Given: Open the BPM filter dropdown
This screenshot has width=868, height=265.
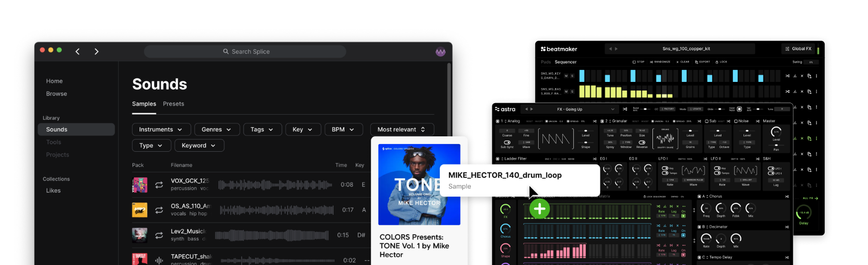Looking at the screenshot, I should [343, 130].
